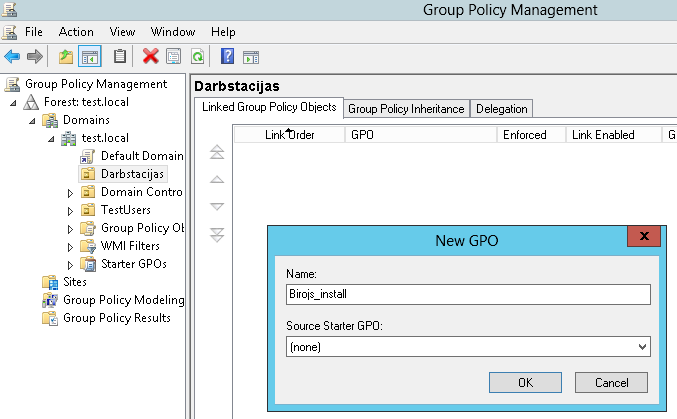Image resolution: width=677 pixels, height=419 pixels.
Task: Click the Starter GPOs folder icon
Action: click(x=88, y=264)
